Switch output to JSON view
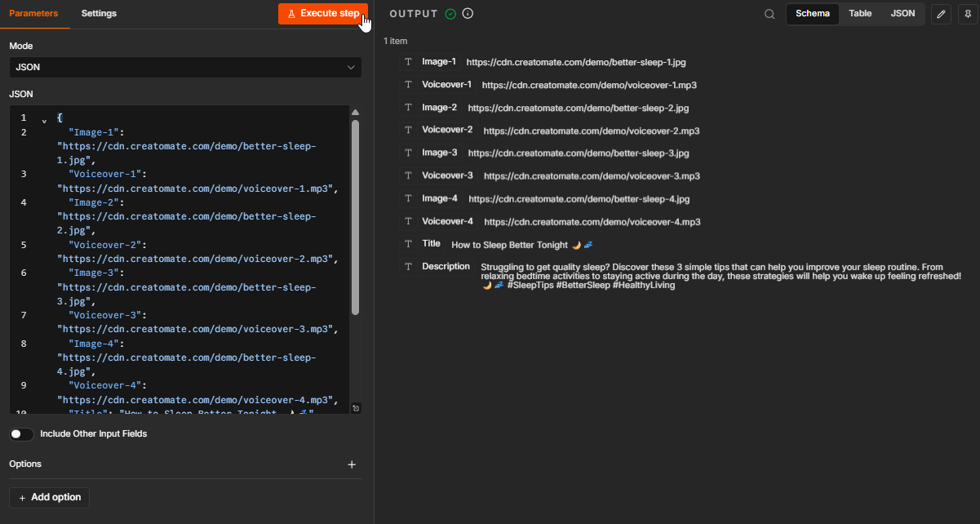 [902, 14]
